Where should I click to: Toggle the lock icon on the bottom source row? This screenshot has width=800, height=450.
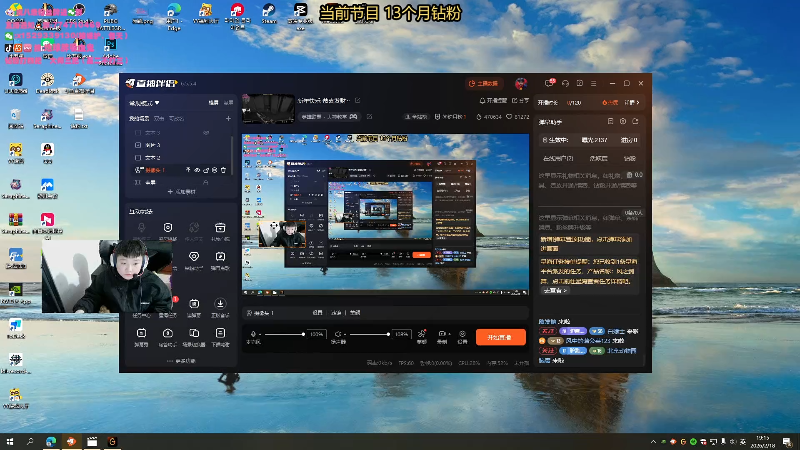point(206,182)
